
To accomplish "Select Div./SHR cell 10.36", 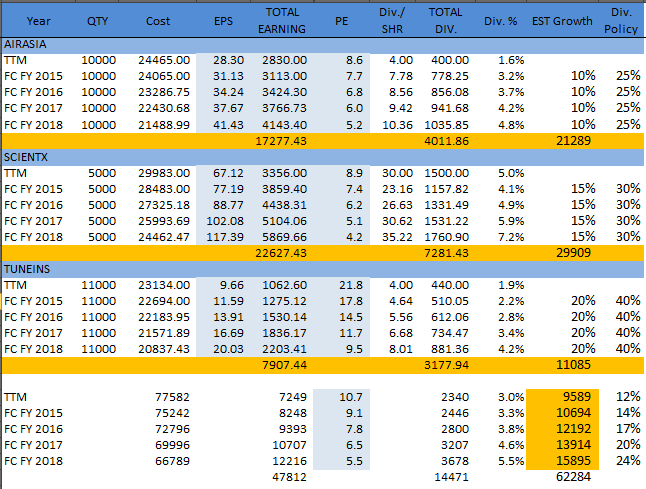I will pos(398,125).
